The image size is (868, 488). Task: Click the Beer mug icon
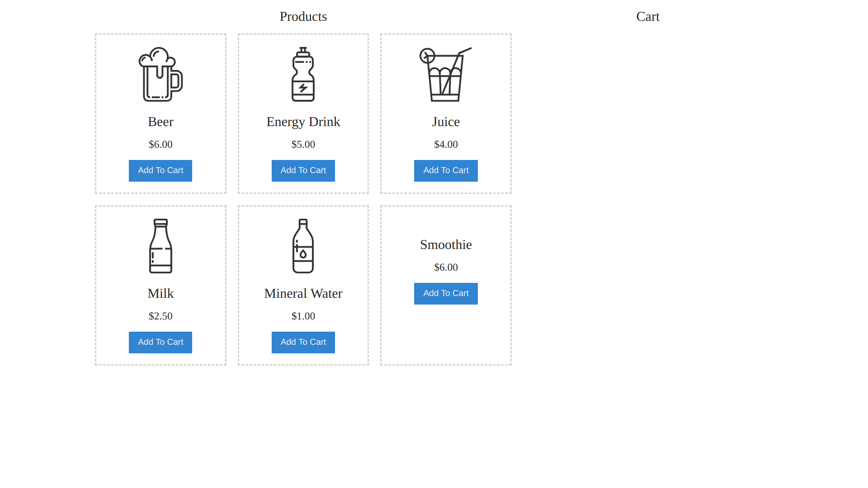click(160, 75)
